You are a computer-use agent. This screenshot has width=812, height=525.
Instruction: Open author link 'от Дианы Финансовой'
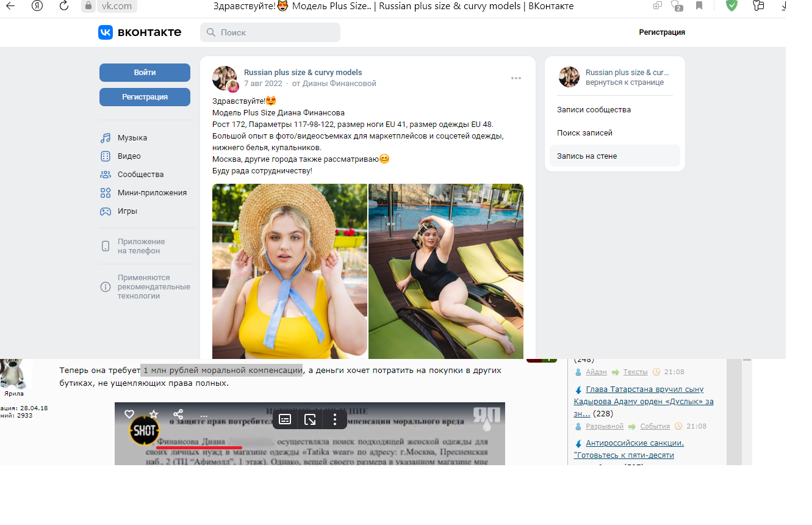[x=334, y=84]
